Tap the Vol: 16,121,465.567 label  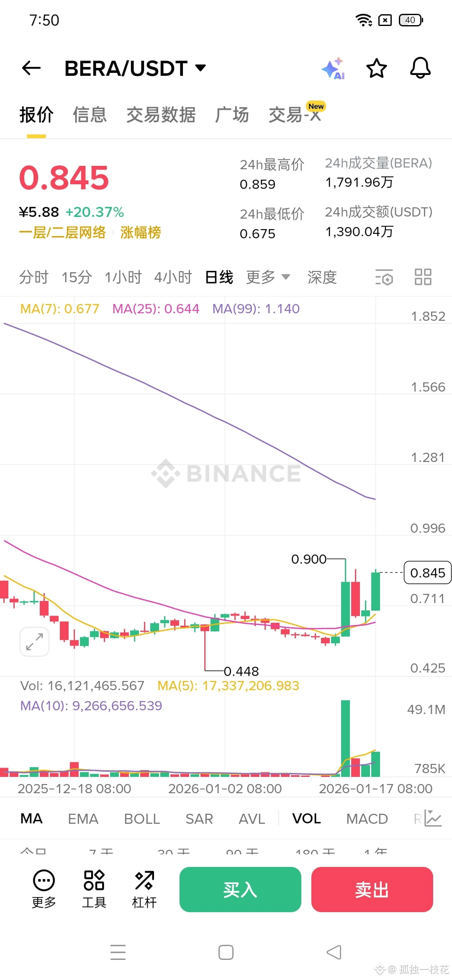point(82,686)
